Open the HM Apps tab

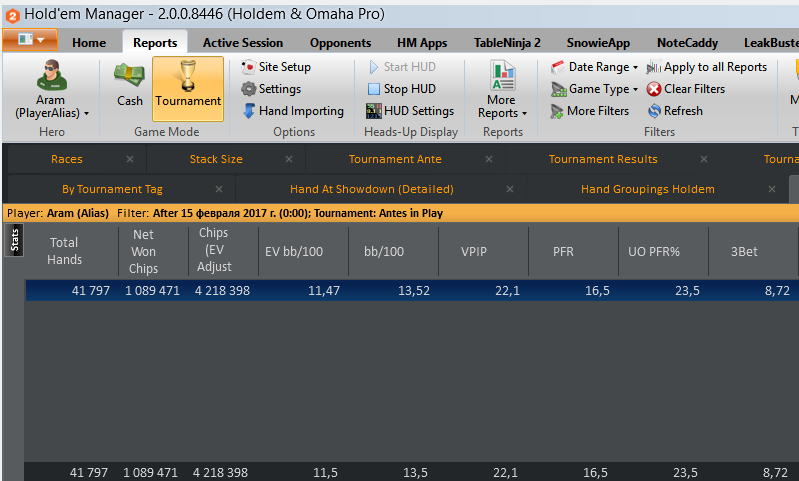[422, 43]
